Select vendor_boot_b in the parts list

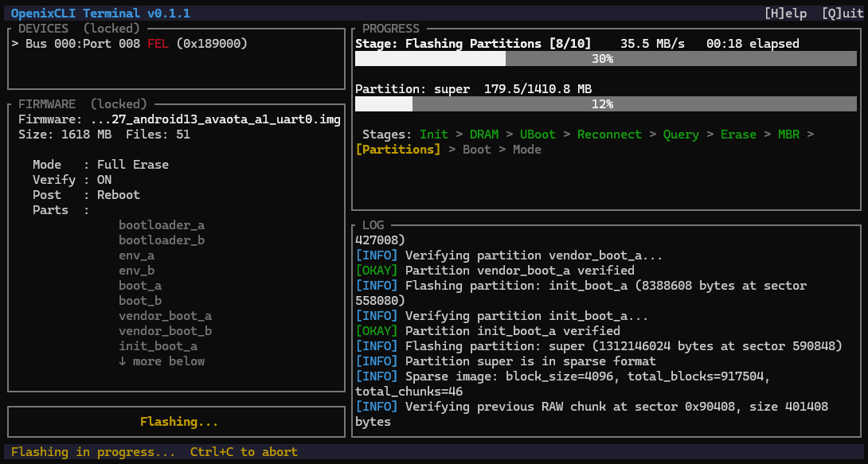pos(165,331)
